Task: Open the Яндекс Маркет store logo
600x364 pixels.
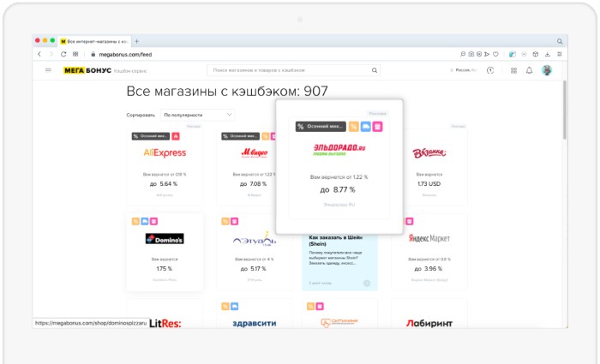Action: (429, 238)
